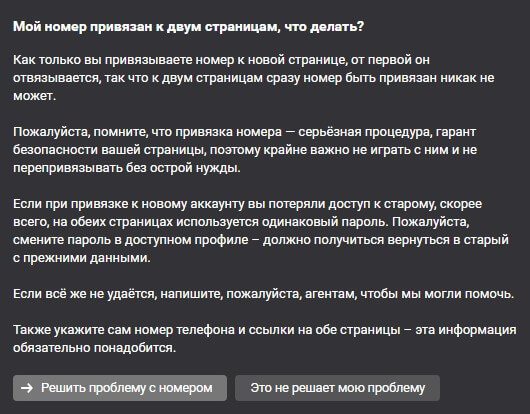Click paragraph starting 'Пожалуйста, помните'

coord(245,150)
